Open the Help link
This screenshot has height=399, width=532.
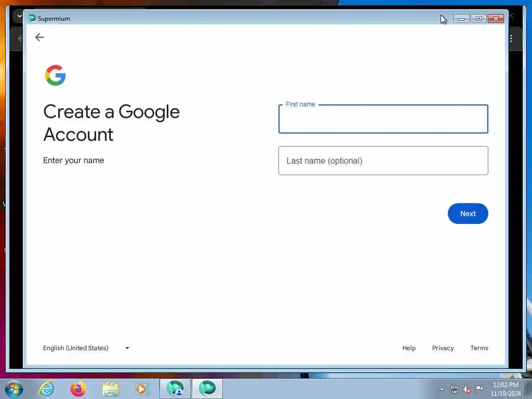[409, 348]
